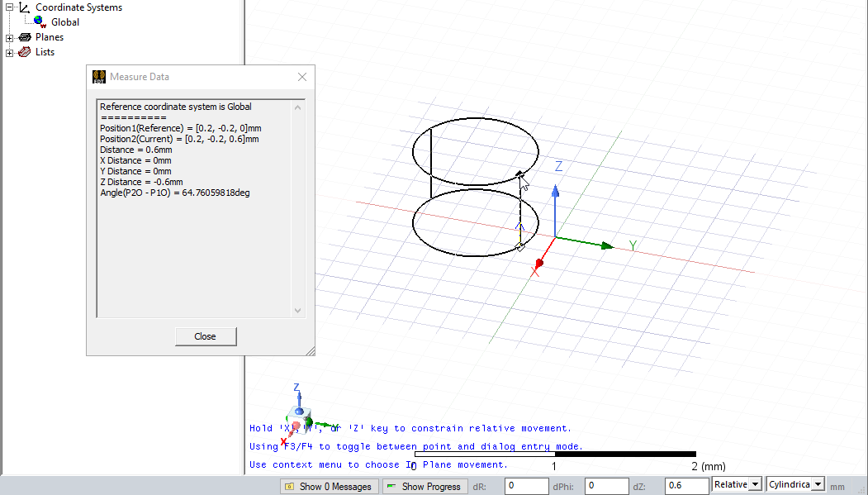Select the Global tree item label
Screen dimensions: 868x495
coord(65,22)
